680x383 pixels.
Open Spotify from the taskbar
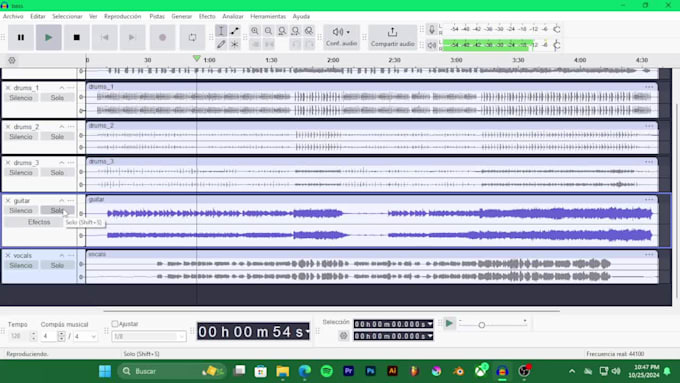tap(327, 371)
